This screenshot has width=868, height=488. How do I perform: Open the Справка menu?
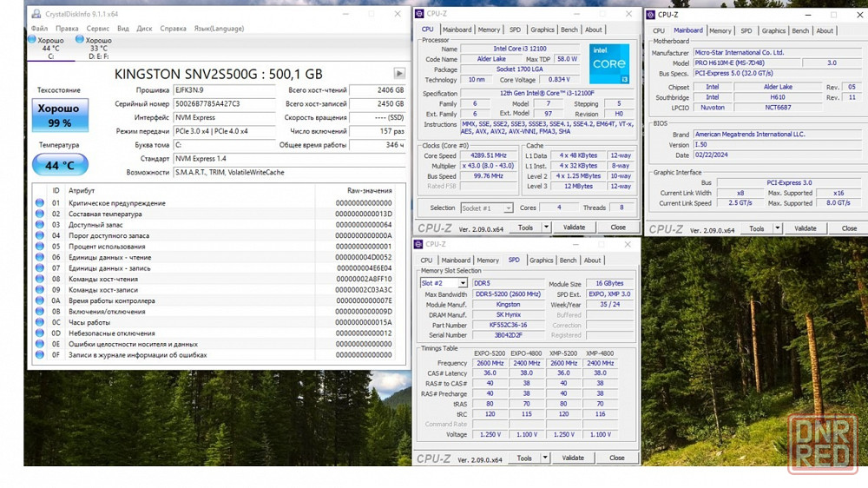point(173,29)
